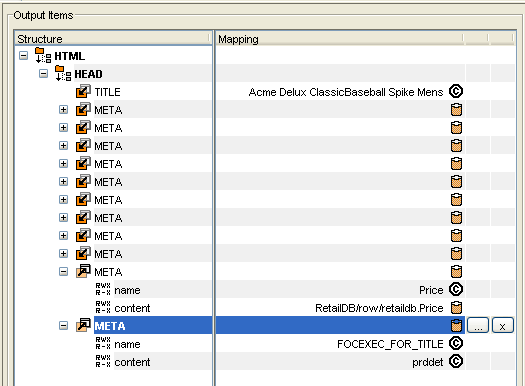Open the ellipsis browse button
The width and height of the screenshot is (525, 386).
point(478,325)
